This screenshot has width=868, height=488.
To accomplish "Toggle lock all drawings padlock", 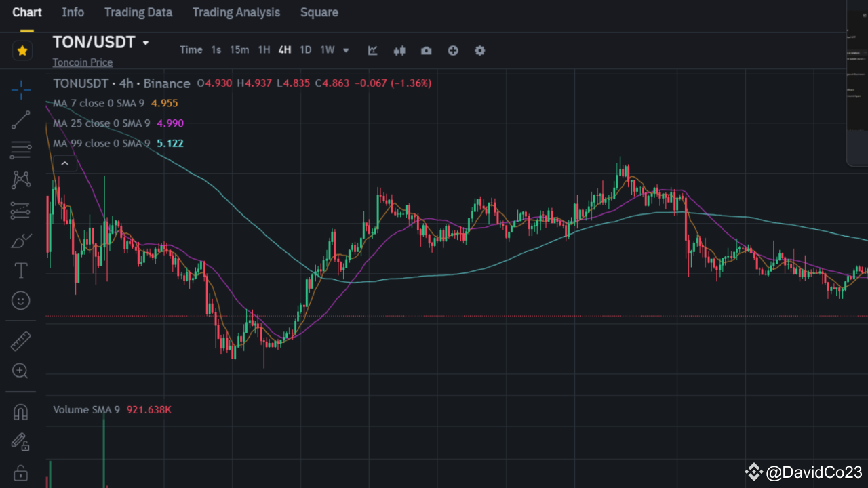I will click(x=20, y=472).
